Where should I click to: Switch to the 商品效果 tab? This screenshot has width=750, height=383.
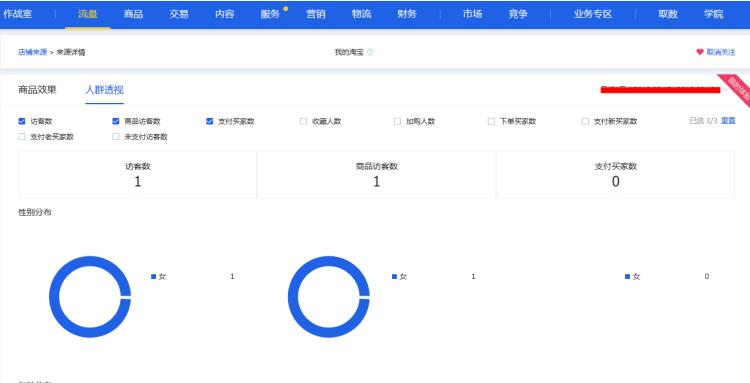point(37,90)
